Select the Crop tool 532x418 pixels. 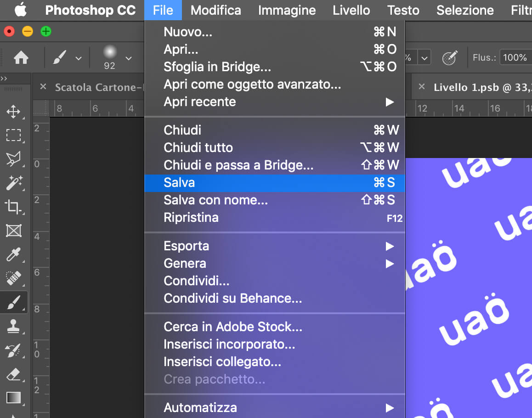click(13, 206)
